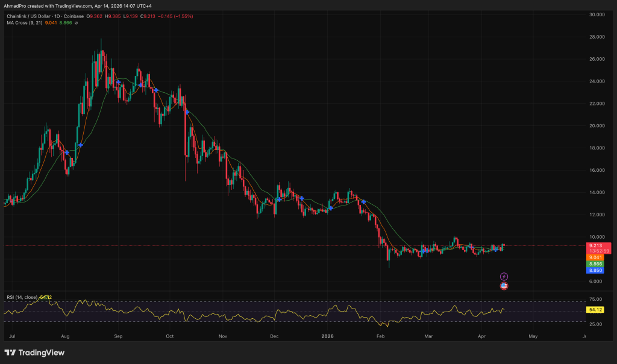Click the US flag economic event icon
Image resolution: width=617 pixels, height=364 pixels.
coord(504,286)
